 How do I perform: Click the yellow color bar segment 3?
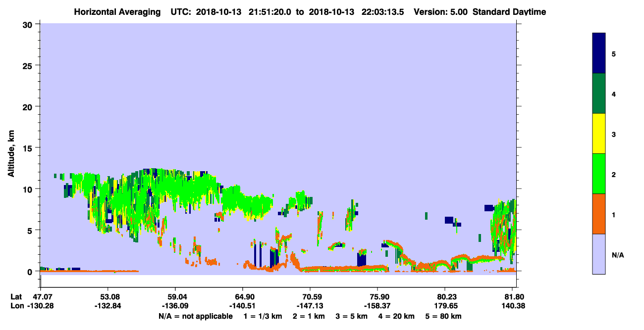tap(599, 134)
